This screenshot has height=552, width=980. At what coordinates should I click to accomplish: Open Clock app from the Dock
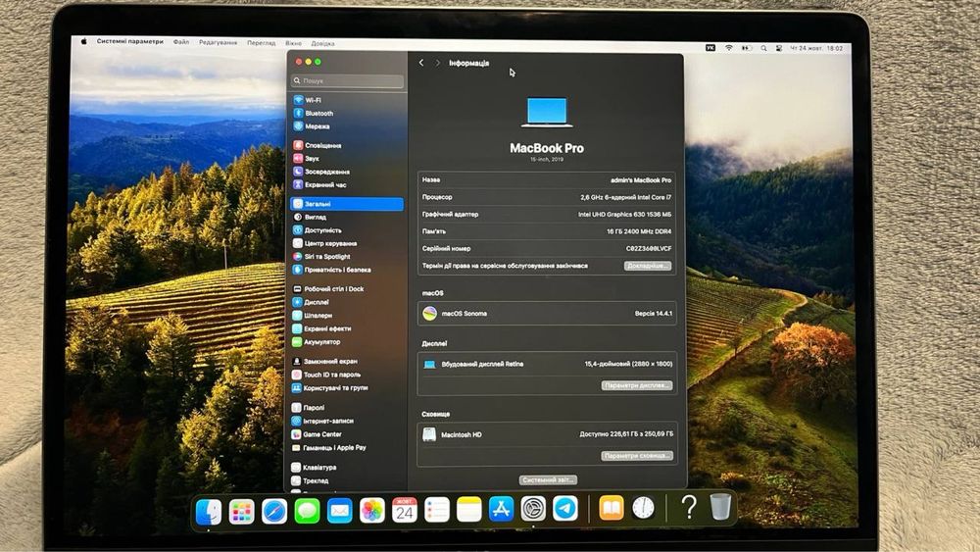(x=643, y=508)
